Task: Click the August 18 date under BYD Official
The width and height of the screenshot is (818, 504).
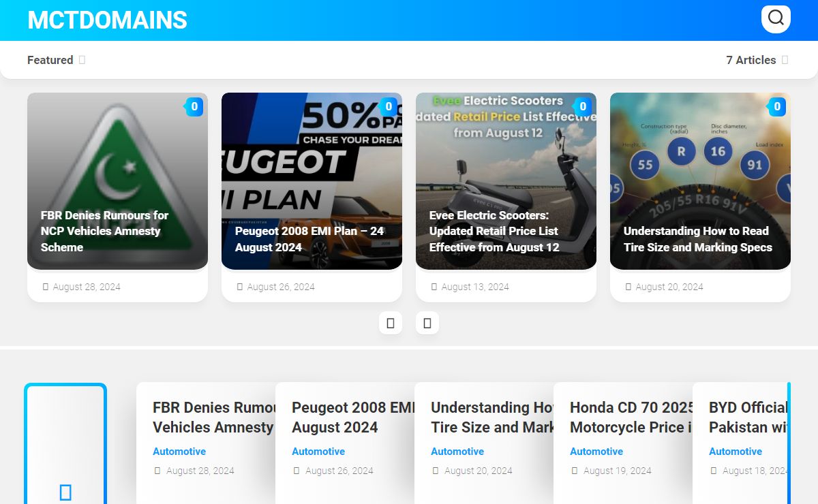Action: coord(755,471)
